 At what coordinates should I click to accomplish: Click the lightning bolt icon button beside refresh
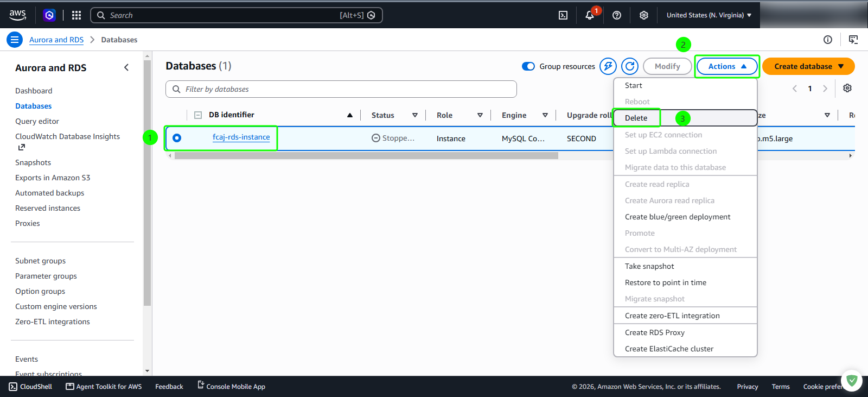[608, 66]
